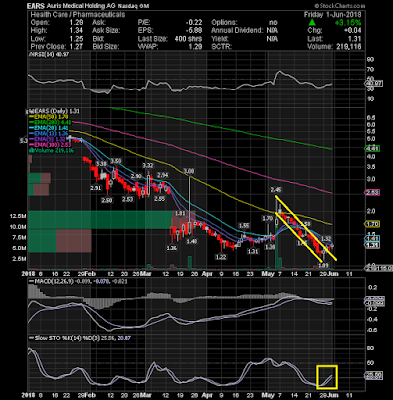The image size is (393, 400).
Task: Click the 2.45 May peak label
Action: (276, 190)
